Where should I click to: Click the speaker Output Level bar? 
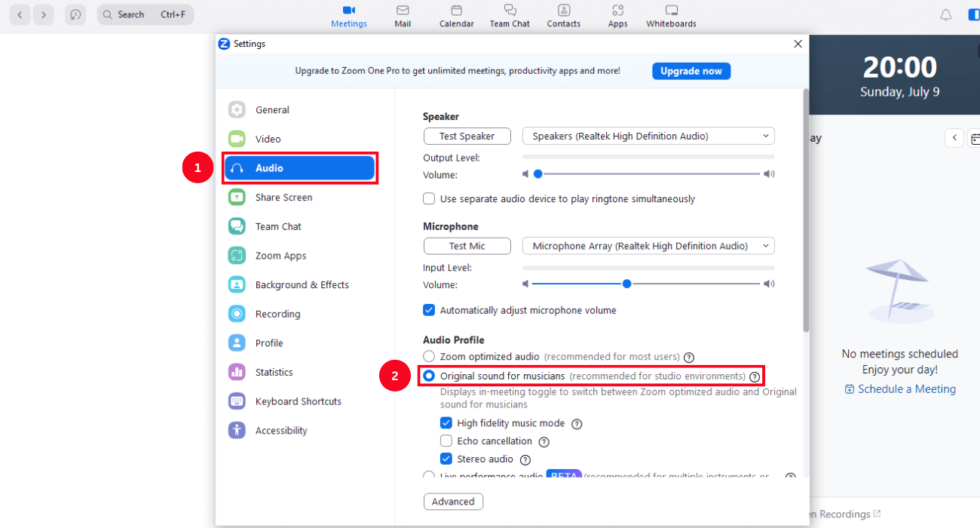click(x=648, y=157)
